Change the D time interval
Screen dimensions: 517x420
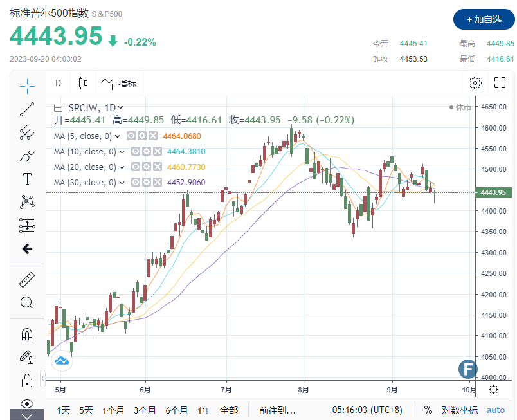tap(58, 83)
